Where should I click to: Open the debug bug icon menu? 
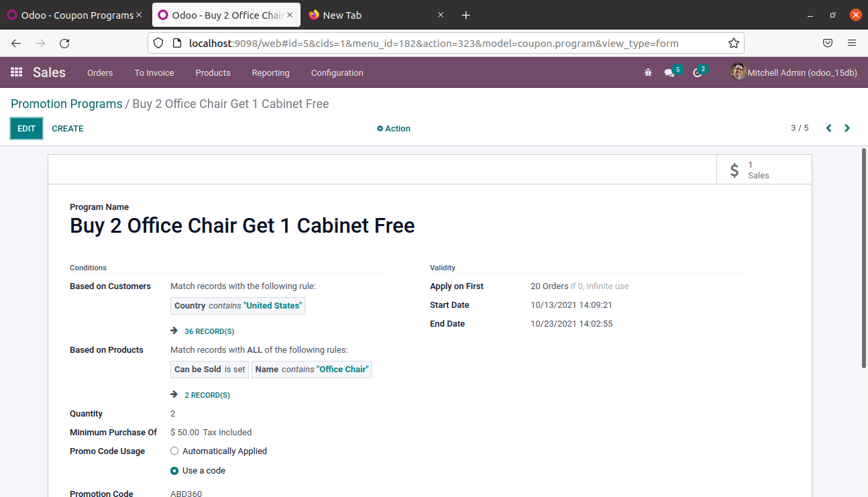point(648,72)
